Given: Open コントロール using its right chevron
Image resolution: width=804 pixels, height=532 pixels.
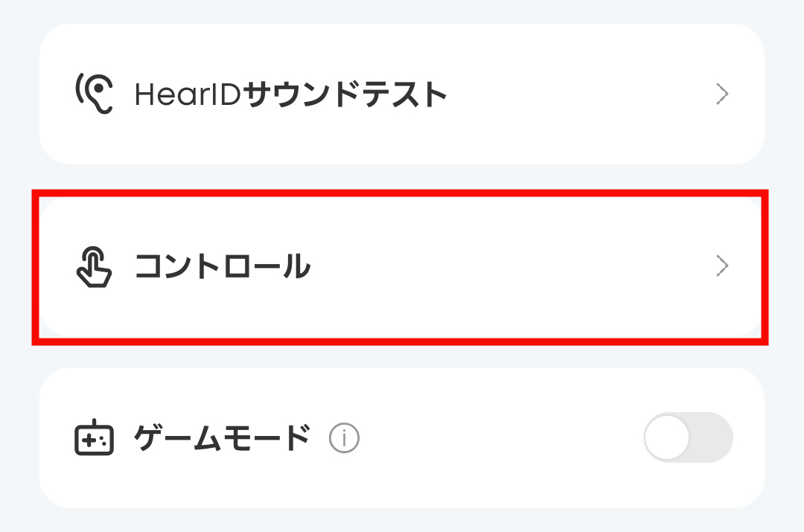Looking at the screenshot, I should [722, 266].
